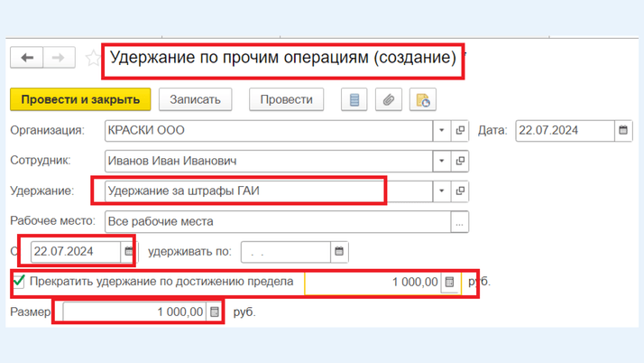Open calendar for the start date 22.07.2024
The image size is (644, 363).
point(129,251)
